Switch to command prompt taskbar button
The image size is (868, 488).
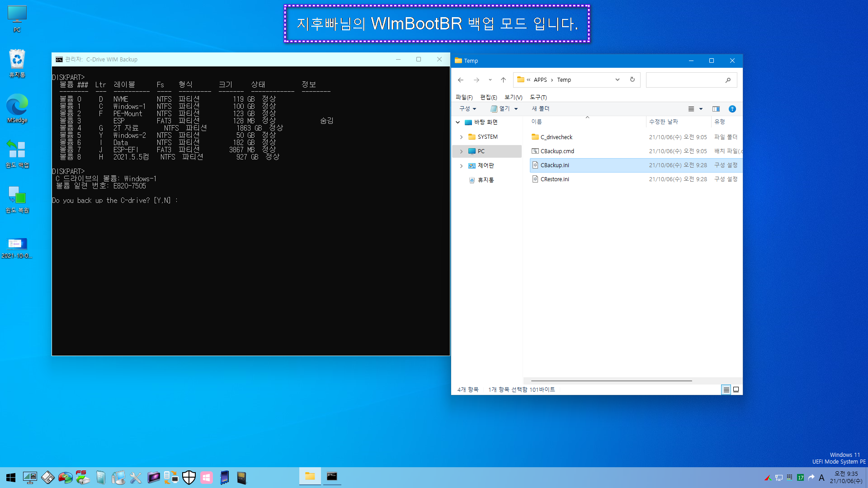point(332,477)
